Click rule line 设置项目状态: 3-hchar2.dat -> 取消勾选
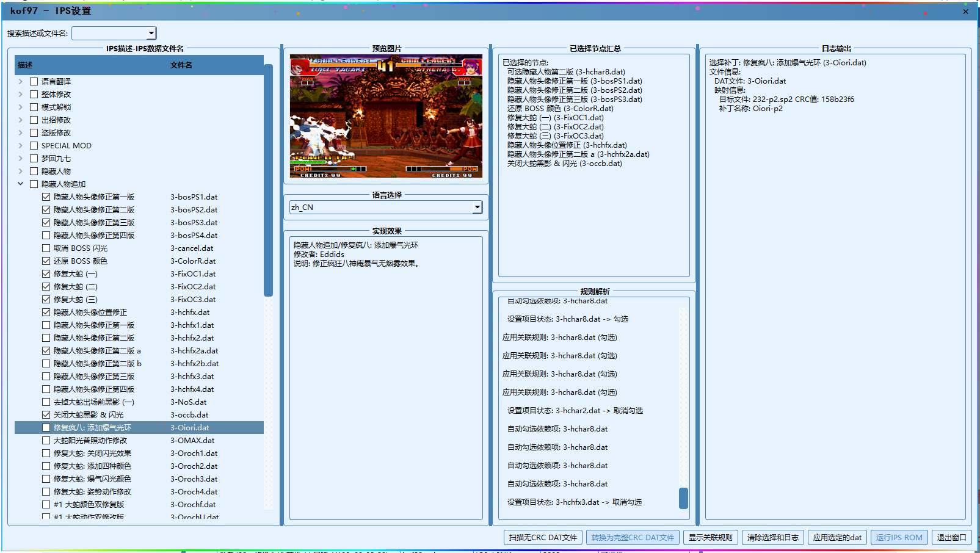This screenshot has width=980, height=553. pyautogui.click(x=575, y=410)
